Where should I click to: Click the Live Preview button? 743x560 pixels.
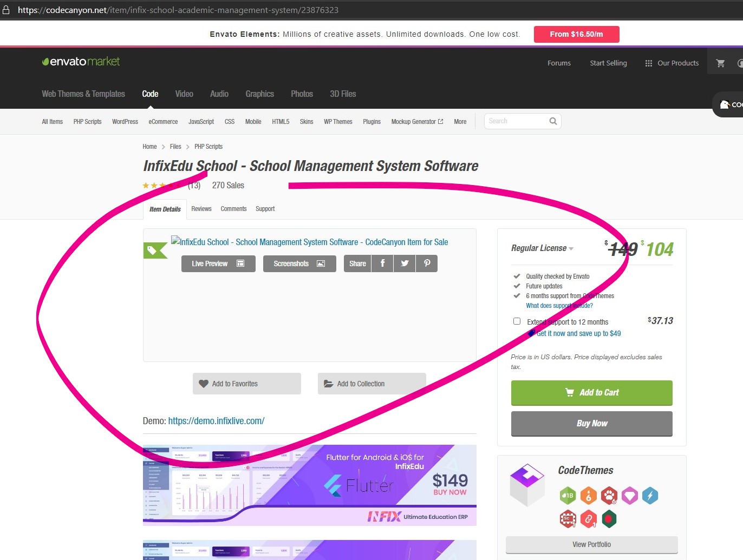pos(218,263)
